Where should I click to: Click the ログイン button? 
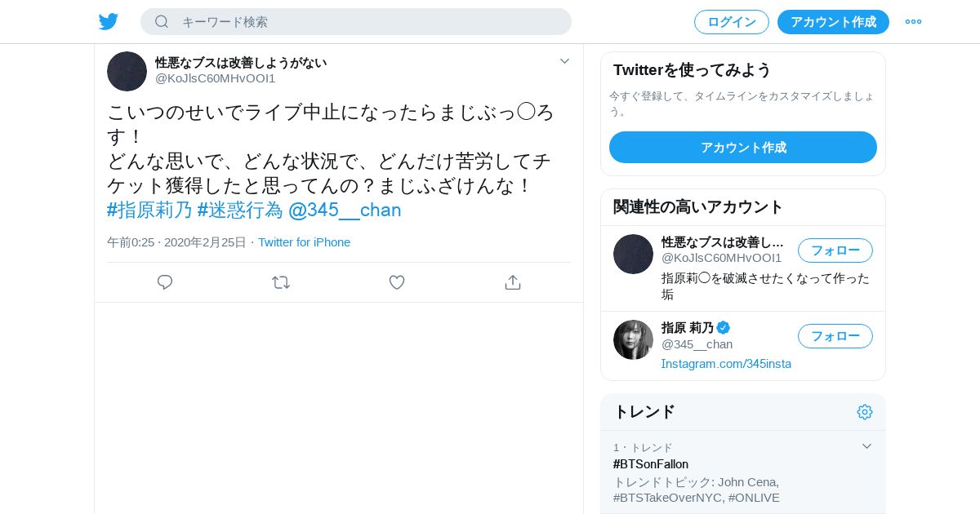(x=731, y=22)
